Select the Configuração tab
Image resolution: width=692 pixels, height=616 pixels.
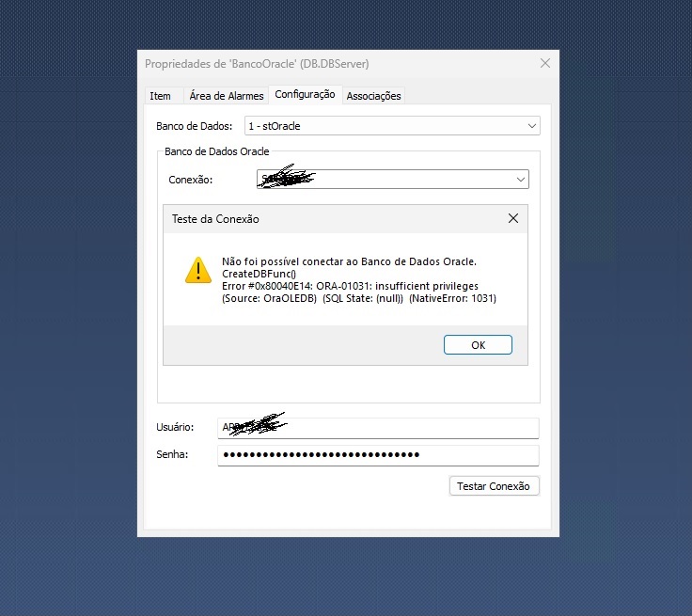pos(305,95)
